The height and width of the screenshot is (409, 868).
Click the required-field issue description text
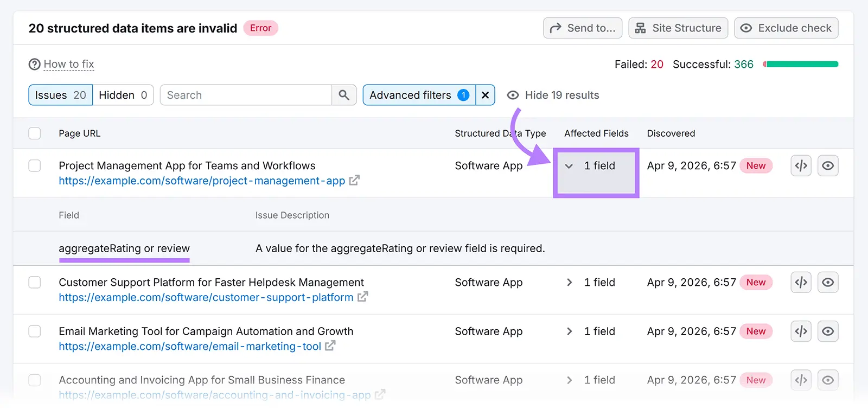(x=400, y=248)
